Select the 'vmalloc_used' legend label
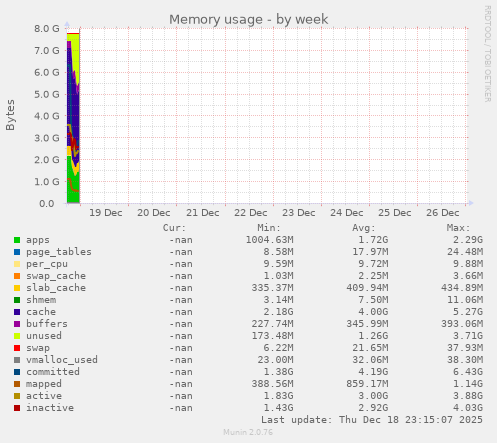This screenshot has height=443, width=497. point(62,360)
